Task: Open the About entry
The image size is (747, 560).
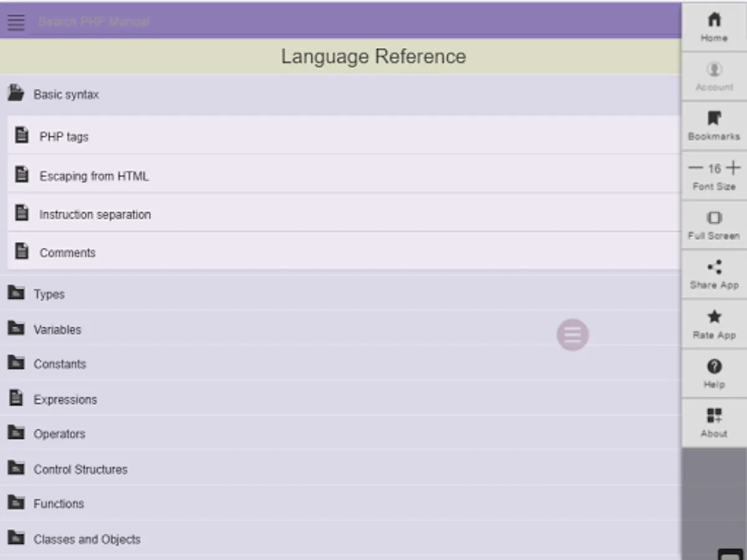Action: point(714,422)
